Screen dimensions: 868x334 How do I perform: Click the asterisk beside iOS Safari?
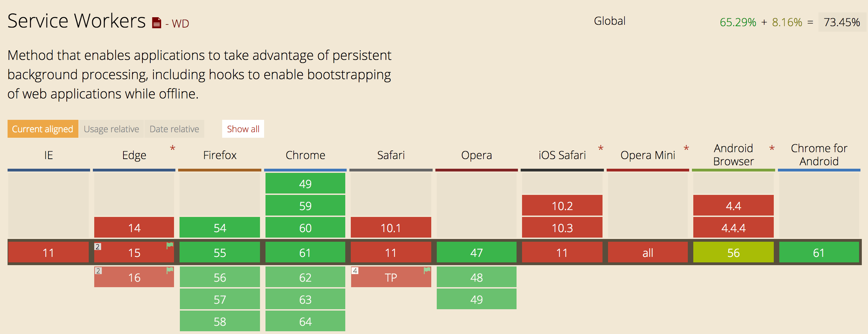(x=601, y=148)
